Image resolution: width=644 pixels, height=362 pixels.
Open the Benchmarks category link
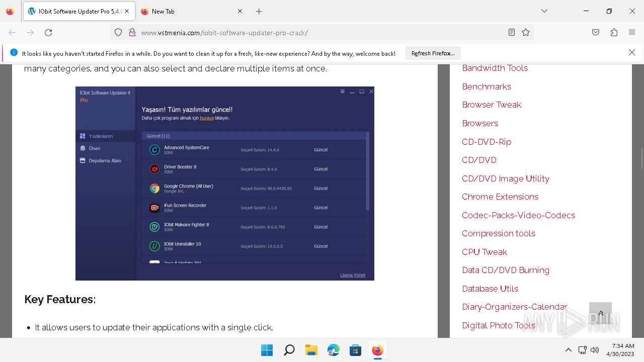tap(487, 86)
